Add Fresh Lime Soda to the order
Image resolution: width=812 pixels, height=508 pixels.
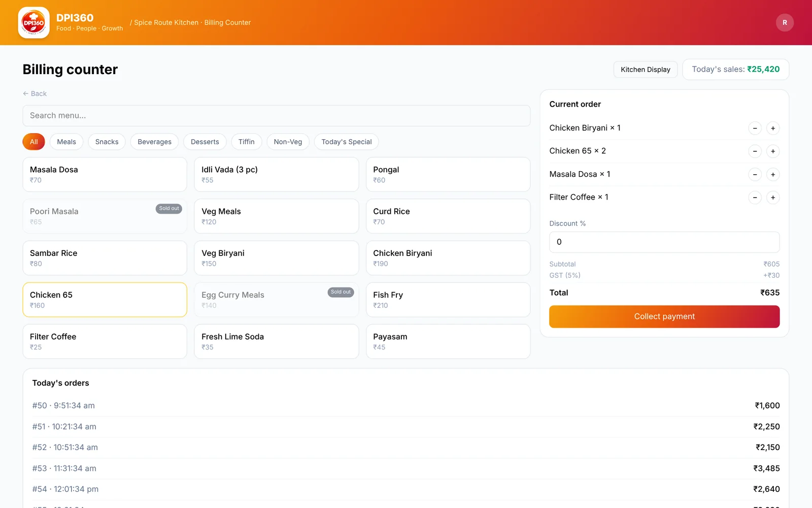(277, 341)
